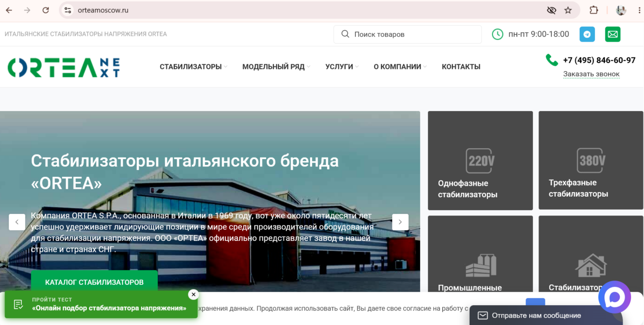
Task: Click the Поиск товаров search field
Action: tap(408, 35)
